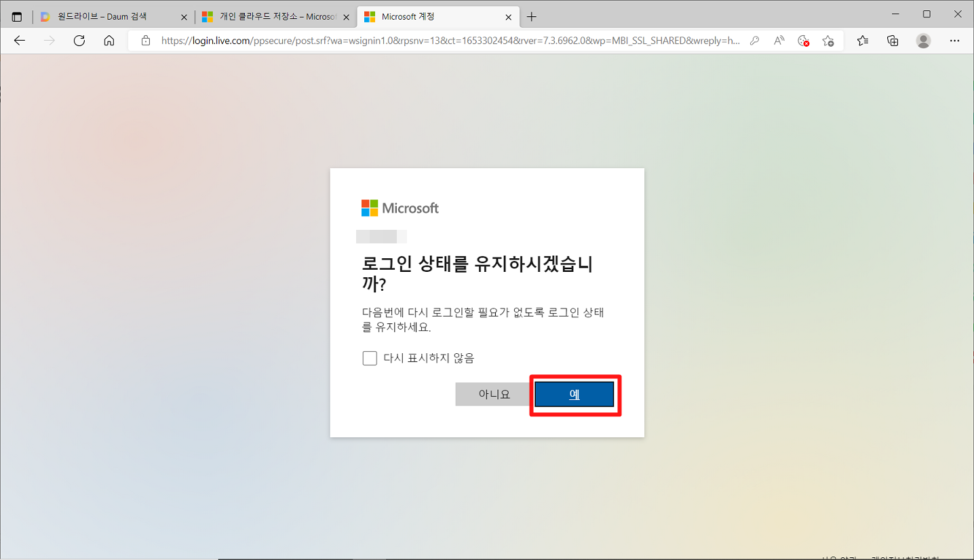Image resolution: width=974 pixels, height=560 pixels.
Task: Open the Collections panel
Action: [893, 41]
